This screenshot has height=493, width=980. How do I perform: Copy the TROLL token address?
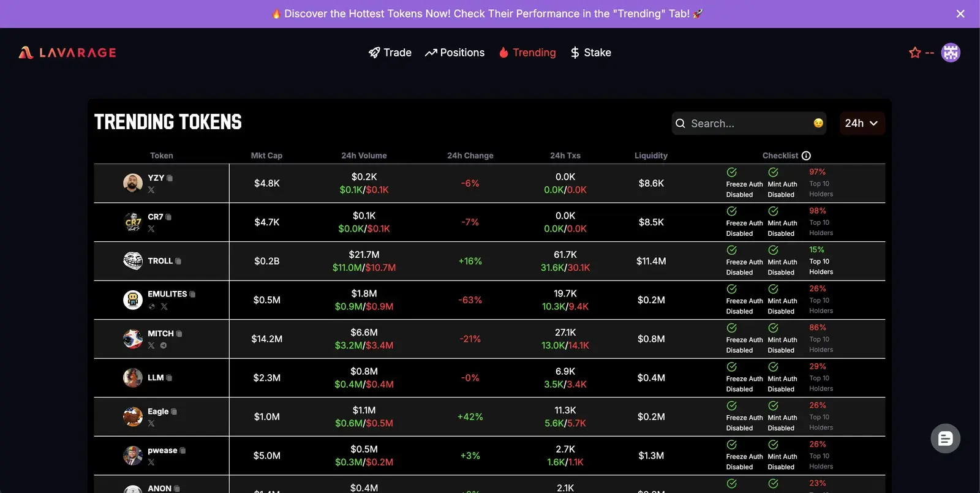tap(178, 262)
